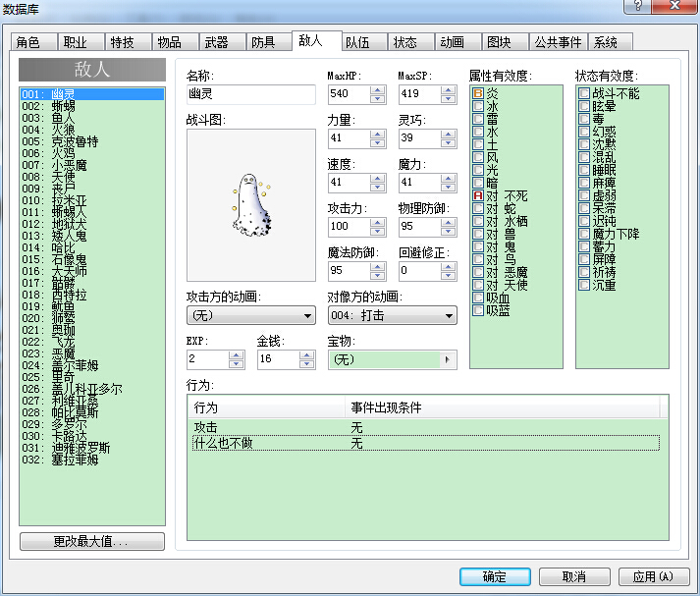Toggle the 吸蓝 element rank box

478,310
